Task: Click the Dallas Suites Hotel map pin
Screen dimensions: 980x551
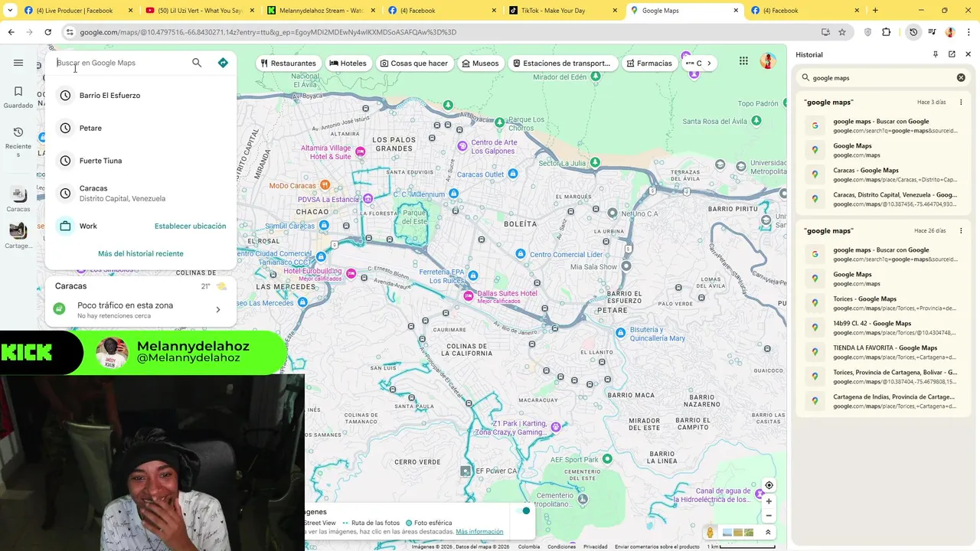Action: (469, 295)
